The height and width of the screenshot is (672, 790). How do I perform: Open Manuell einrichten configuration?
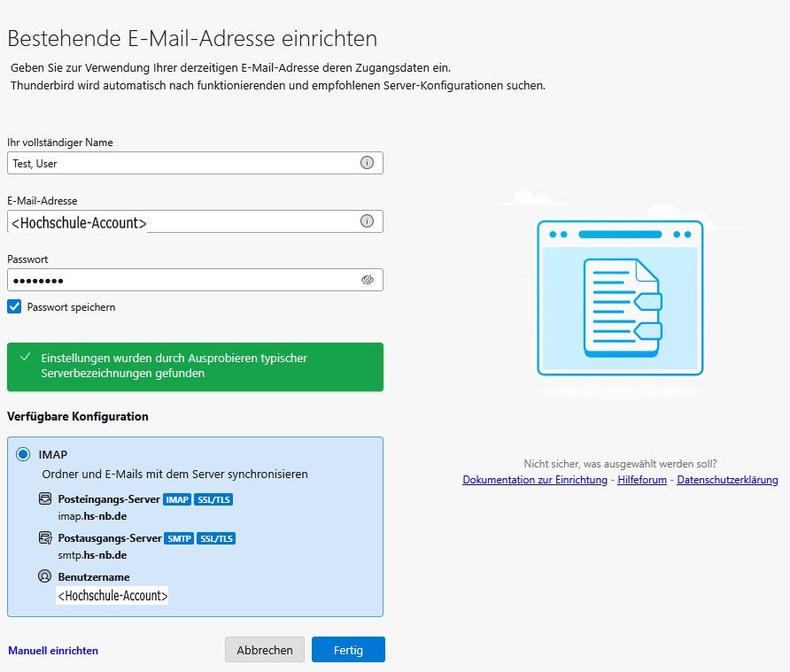(x=53, y=650)
